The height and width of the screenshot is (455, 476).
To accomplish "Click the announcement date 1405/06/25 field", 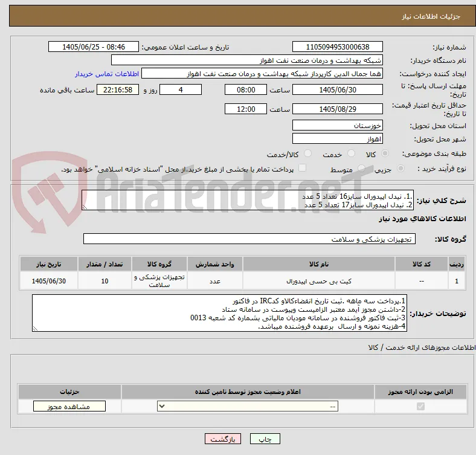I will 94,47.
